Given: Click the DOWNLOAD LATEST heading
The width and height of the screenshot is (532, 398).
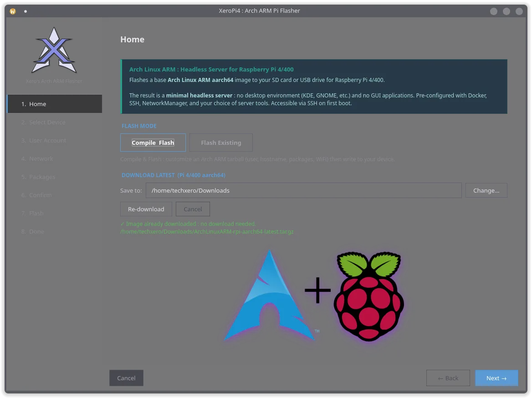Looking at the screenshot, I should point(174,175).
